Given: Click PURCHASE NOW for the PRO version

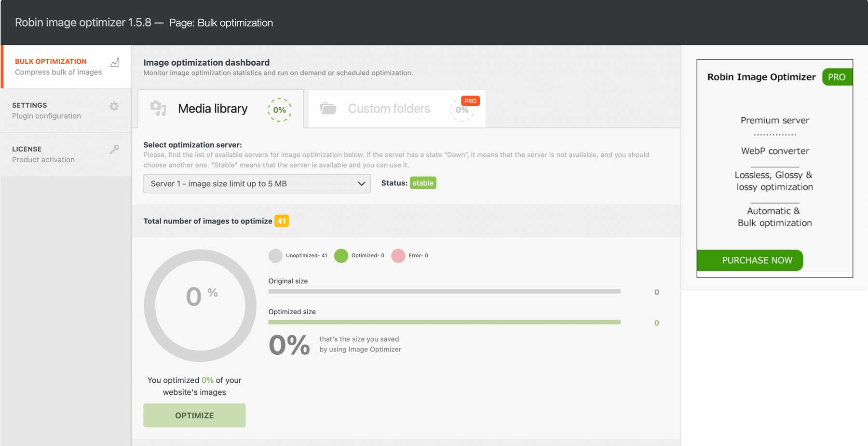Looking at the screenshot, I should 750,260.
